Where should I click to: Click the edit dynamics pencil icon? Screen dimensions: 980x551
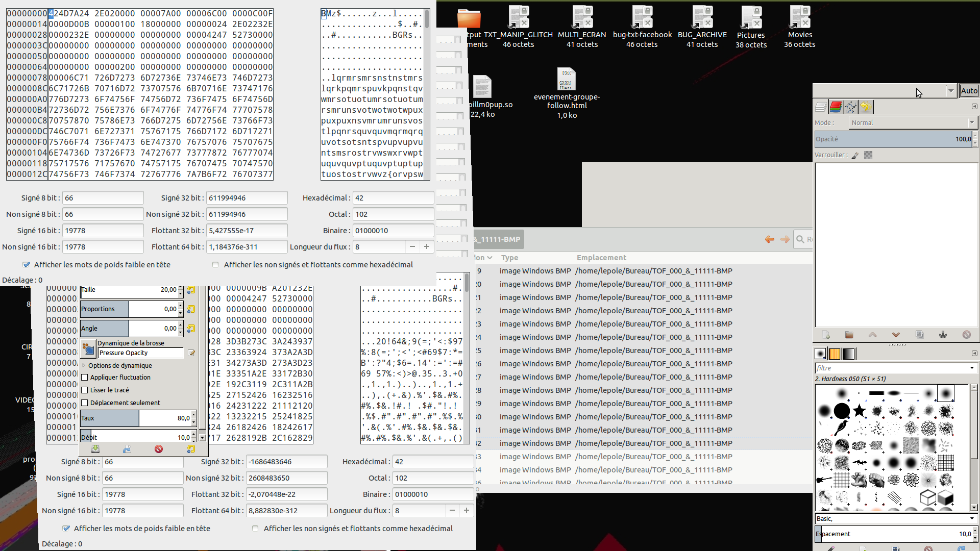[x=191, y=353]
